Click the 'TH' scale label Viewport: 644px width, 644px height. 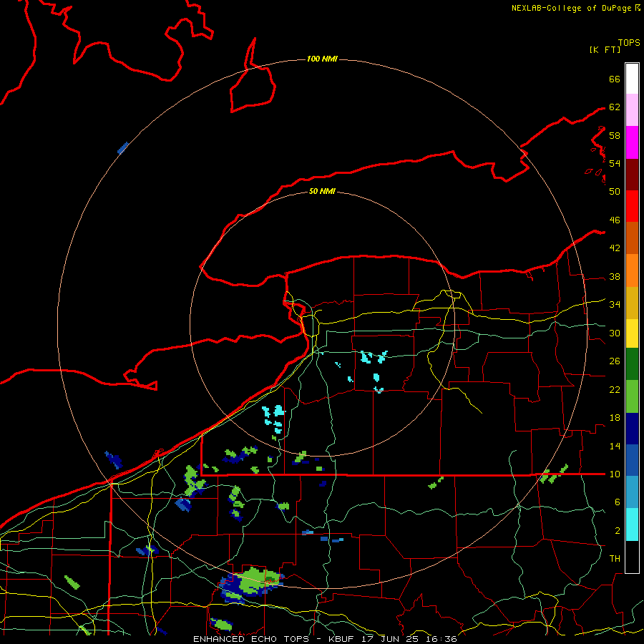(615, 559)
